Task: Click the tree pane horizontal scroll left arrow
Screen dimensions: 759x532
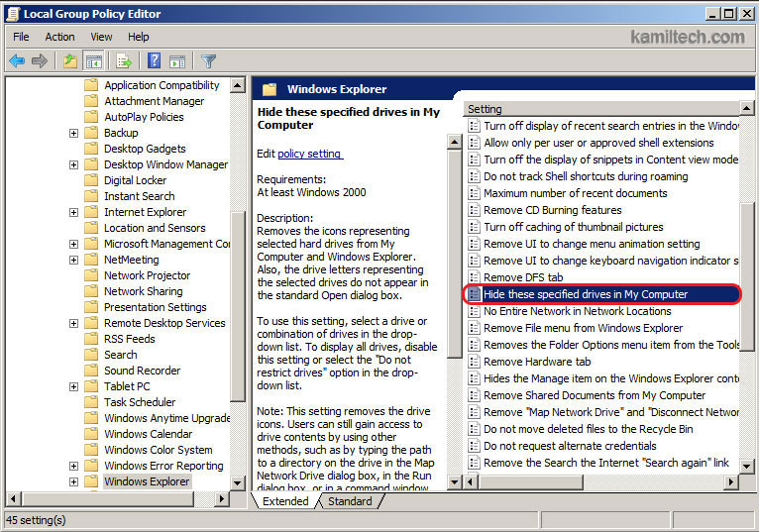Action: (13, 498)
